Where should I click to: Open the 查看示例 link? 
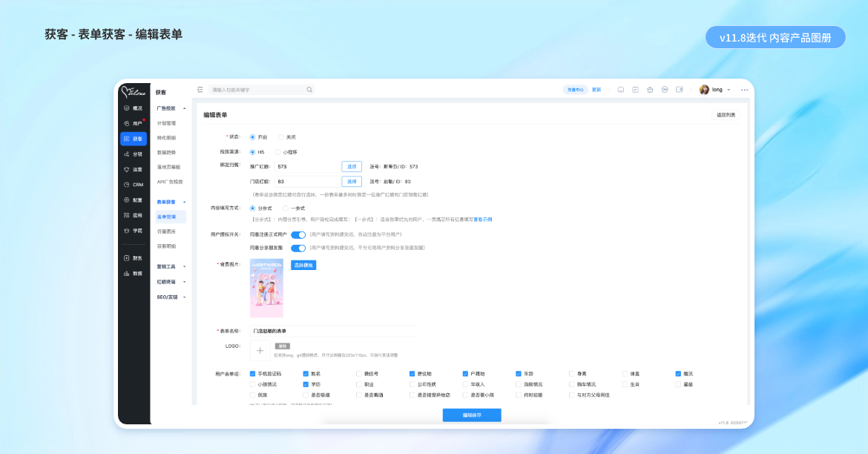483,220
